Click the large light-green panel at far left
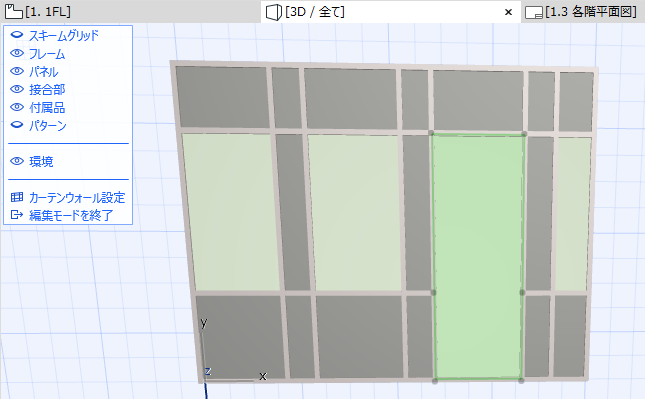 click(x=230, y=212)
